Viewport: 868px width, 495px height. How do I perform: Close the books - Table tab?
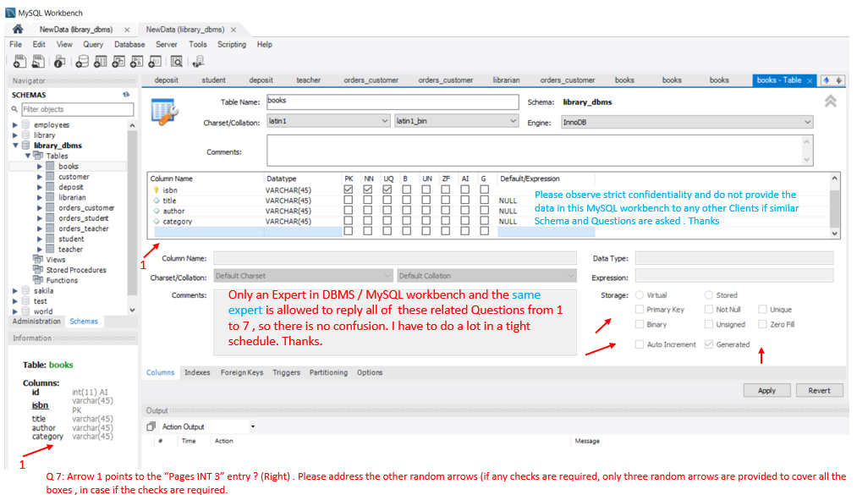click(x=810, y=81)
